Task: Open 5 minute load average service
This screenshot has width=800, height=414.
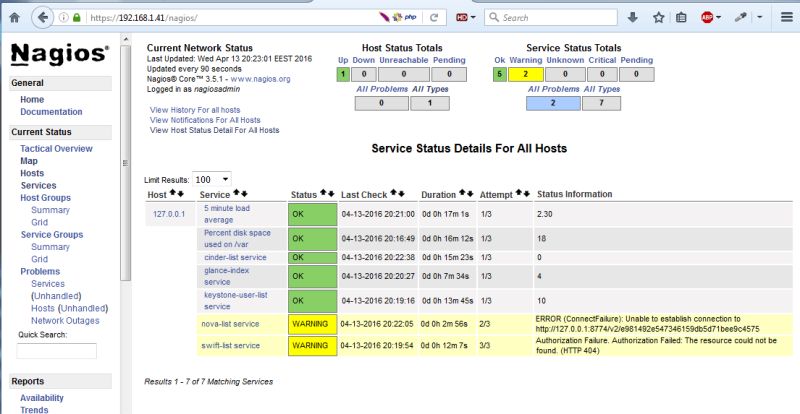Action: point(227,214)
